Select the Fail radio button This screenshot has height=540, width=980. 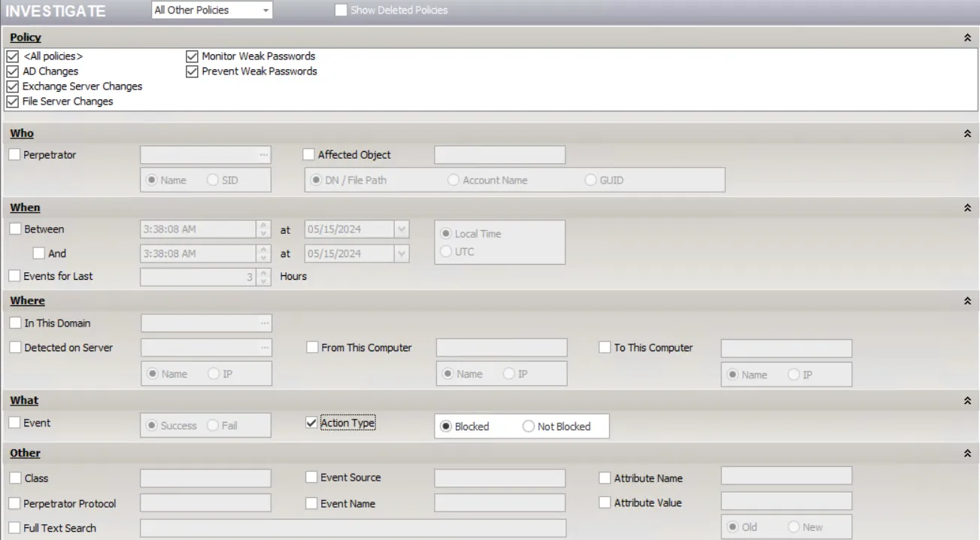(x=212, y=426)
